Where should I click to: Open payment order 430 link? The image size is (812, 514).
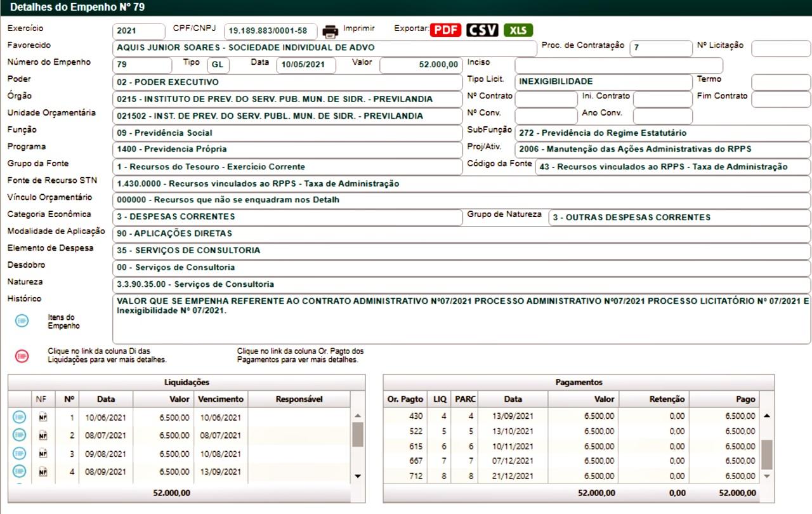point(416,416)
